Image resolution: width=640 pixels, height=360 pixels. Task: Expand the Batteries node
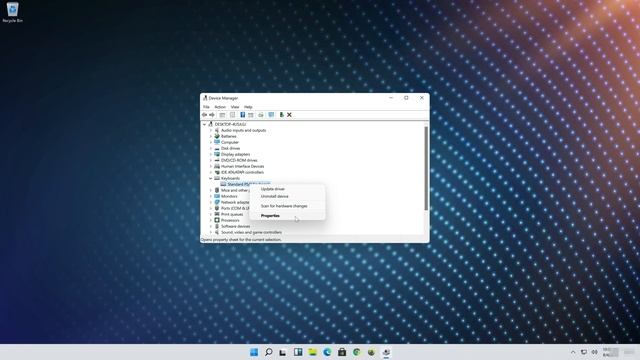tap(211, 136)
